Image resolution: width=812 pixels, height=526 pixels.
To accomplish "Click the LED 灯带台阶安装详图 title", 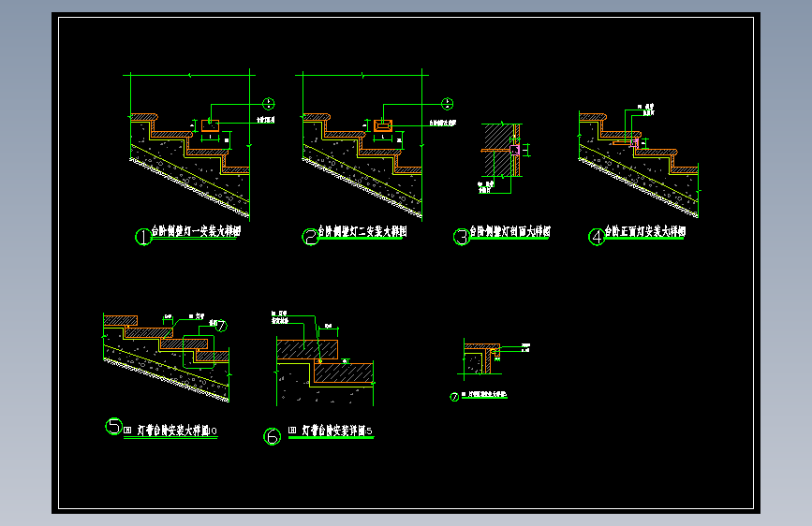I will pyautogui.click(x=331, y=431).
